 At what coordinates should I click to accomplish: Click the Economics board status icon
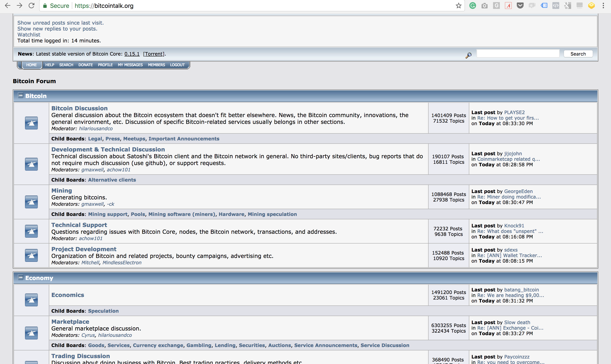point(31,300)
